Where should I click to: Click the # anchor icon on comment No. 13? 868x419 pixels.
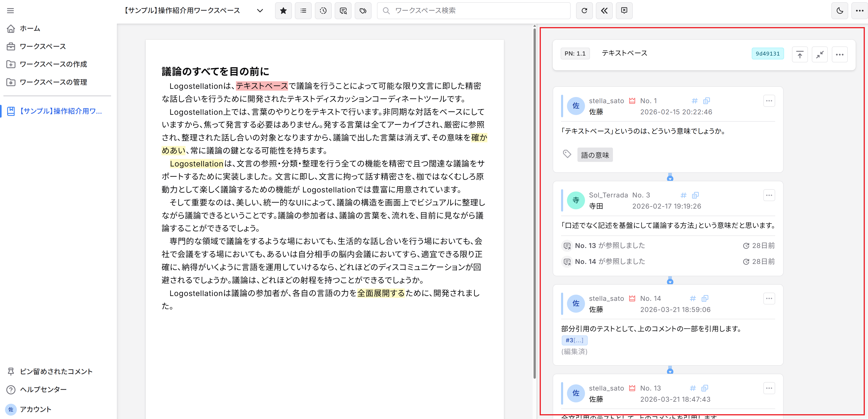pos(693,388)
